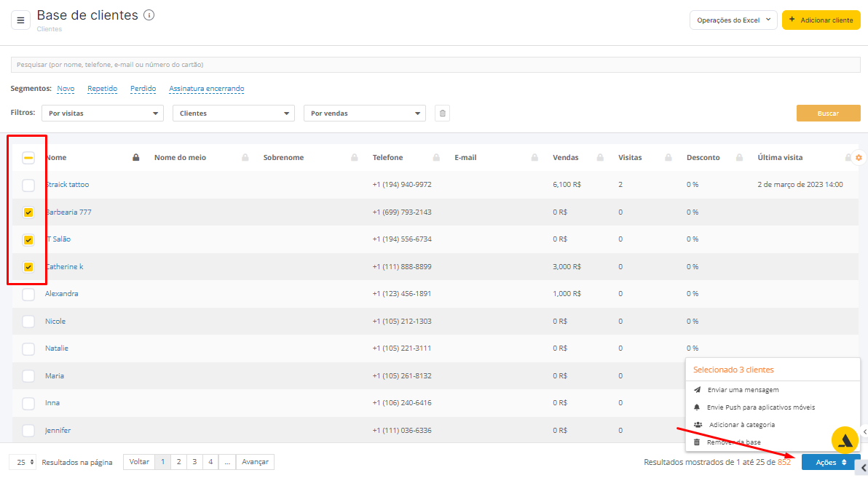Click the lock icon in Nome column
868x478 pixels.
(x=135, y=158)
